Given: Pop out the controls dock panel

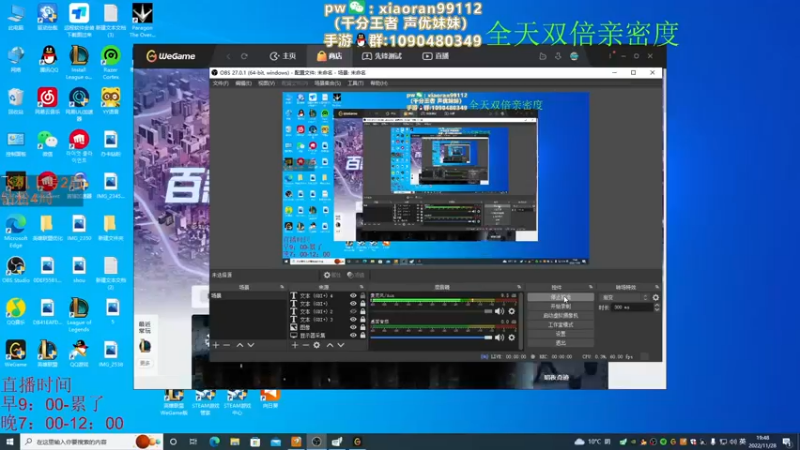Looking at the screenshot, I should (x=591, y=287).
